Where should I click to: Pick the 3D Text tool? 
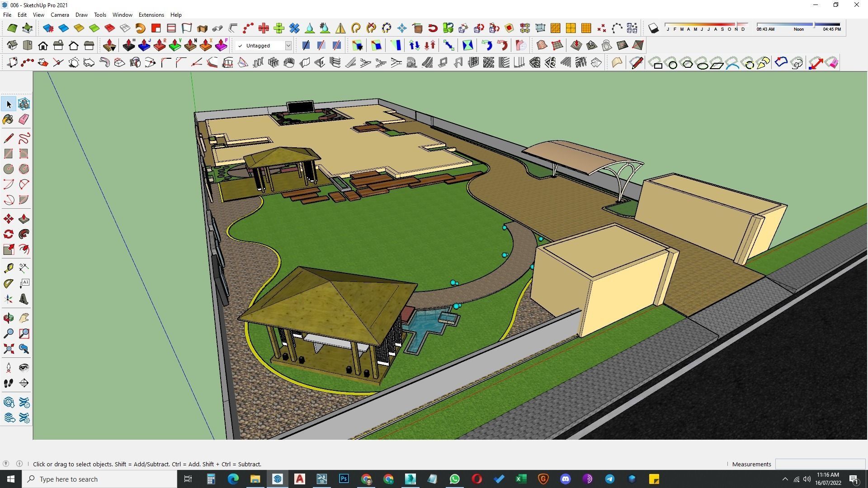[x=24, y=299]
